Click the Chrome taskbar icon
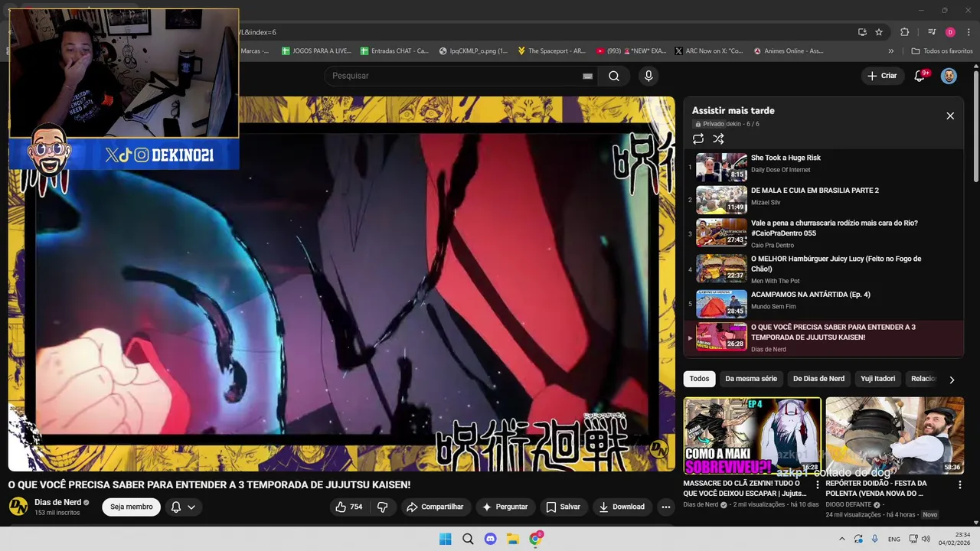The width and height of the screenshot is (980, 551). (536, 539)
